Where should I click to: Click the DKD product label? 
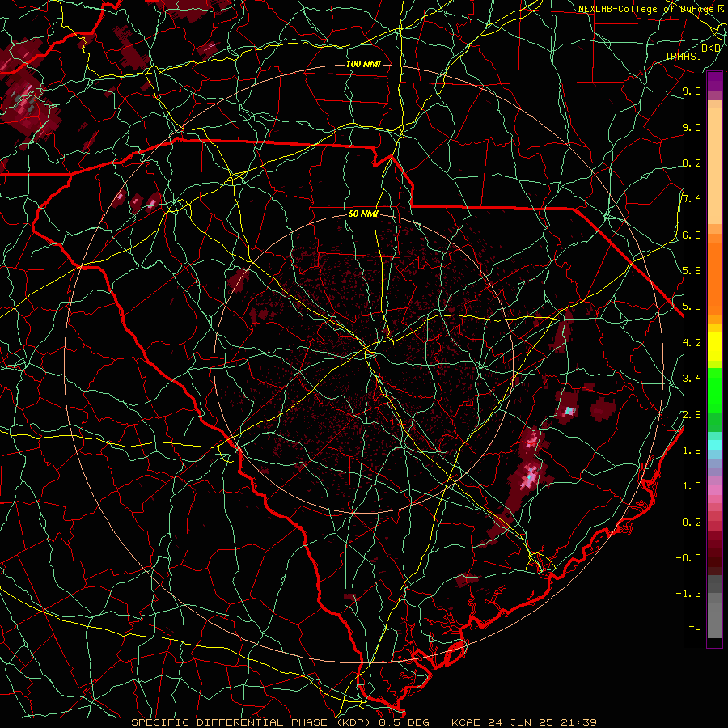[710, 48]
